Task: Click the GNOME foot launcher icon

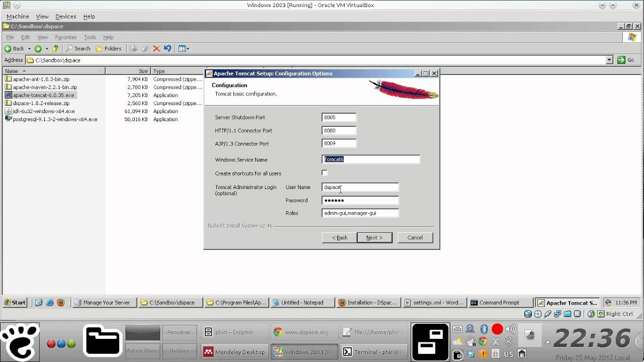Action: (20, 342)
